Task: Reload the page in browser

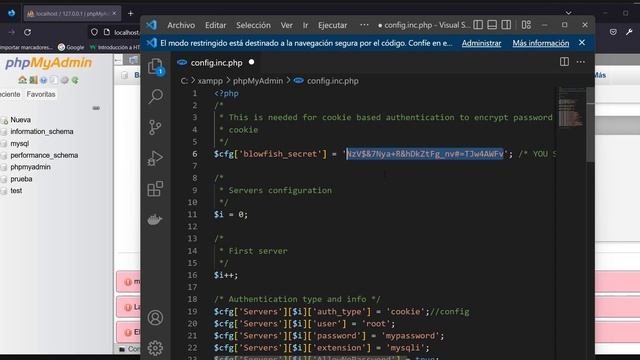Action: pos(27,32)
